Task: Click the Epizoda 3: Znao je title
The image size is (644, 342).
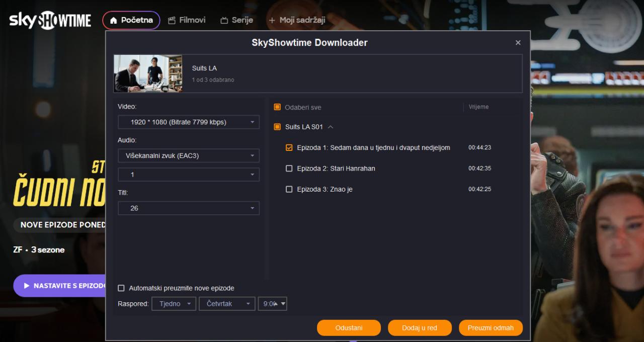Action: (x=325, y=189)
